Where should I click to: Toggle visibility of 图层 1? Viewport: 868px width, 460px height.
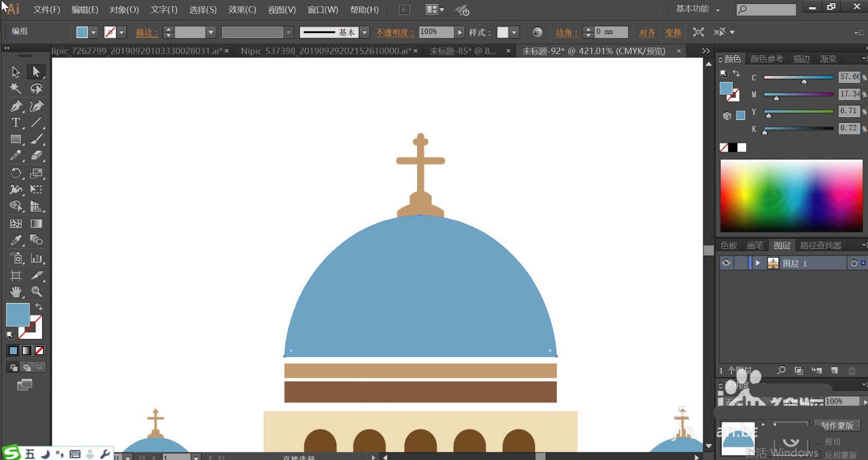(x=726, y=263)
